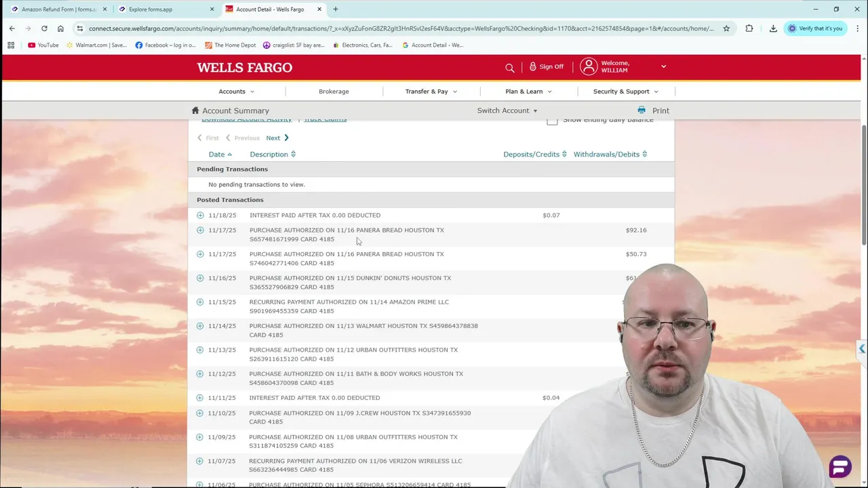The width and height of the screenshot is (868, 488).
Task: Click the Sign Off link
Action: click(551, 66)
